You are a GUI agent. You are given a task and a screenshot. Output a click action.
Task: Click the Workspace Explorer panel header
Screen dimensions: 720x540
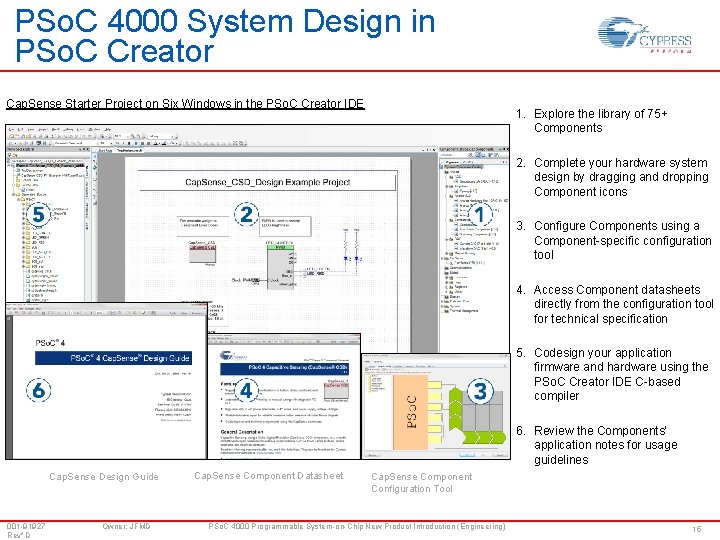[x=48, y=149]
